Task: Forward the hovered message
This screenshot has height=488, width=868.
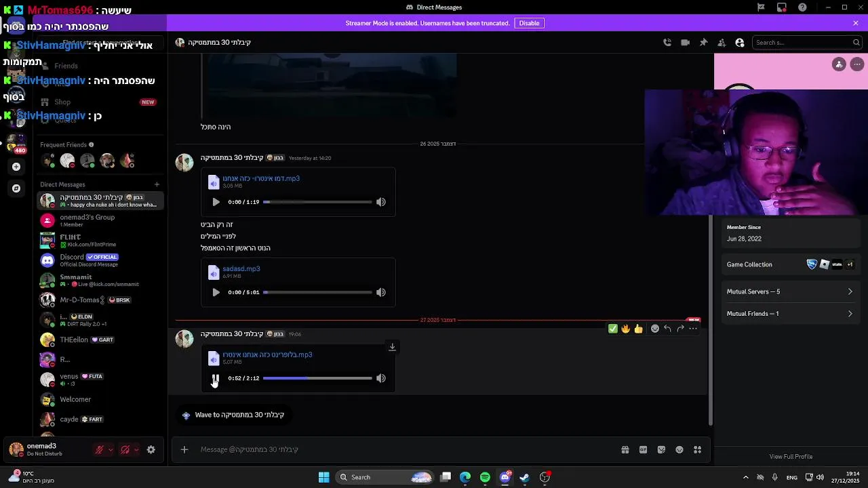Action: [x=680, y=329]
